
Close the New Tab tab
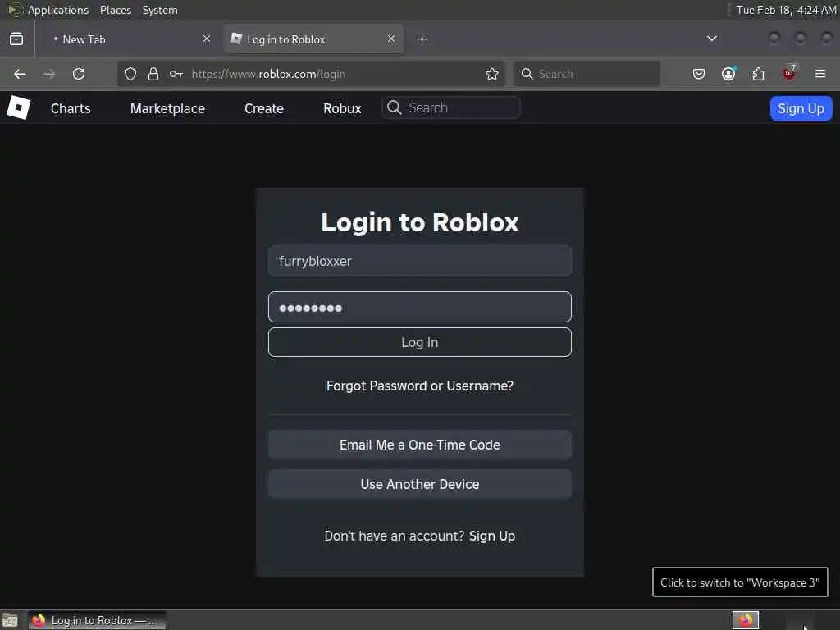pos(207,39)
